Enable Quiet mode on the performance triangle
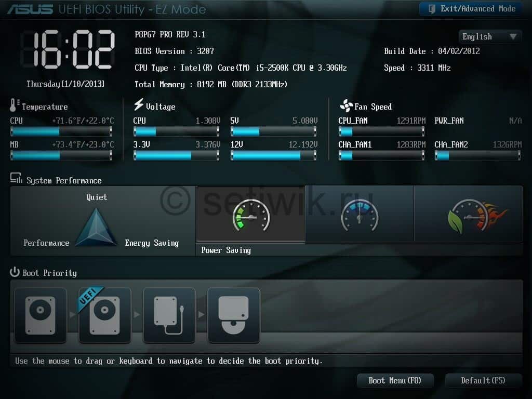The image size is (532, 399). click(x=96, y=197)
